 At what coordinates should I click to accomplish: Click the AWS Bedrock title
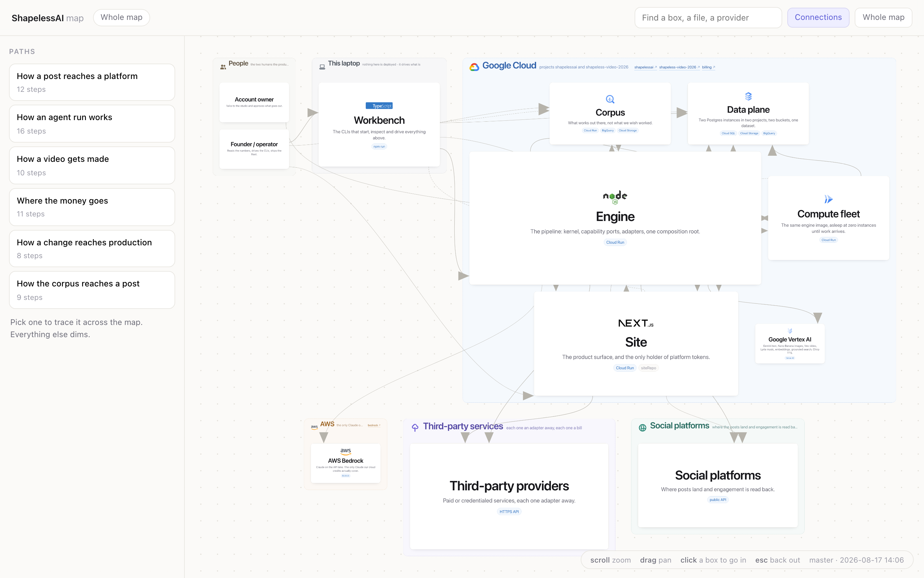click(x=346, y=461)
